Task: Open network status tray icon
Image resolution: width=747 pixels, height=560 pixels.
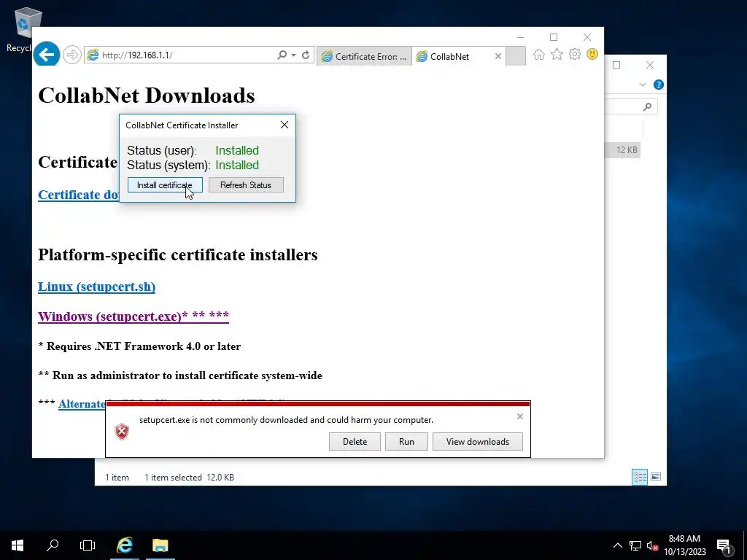Action: 635,545
